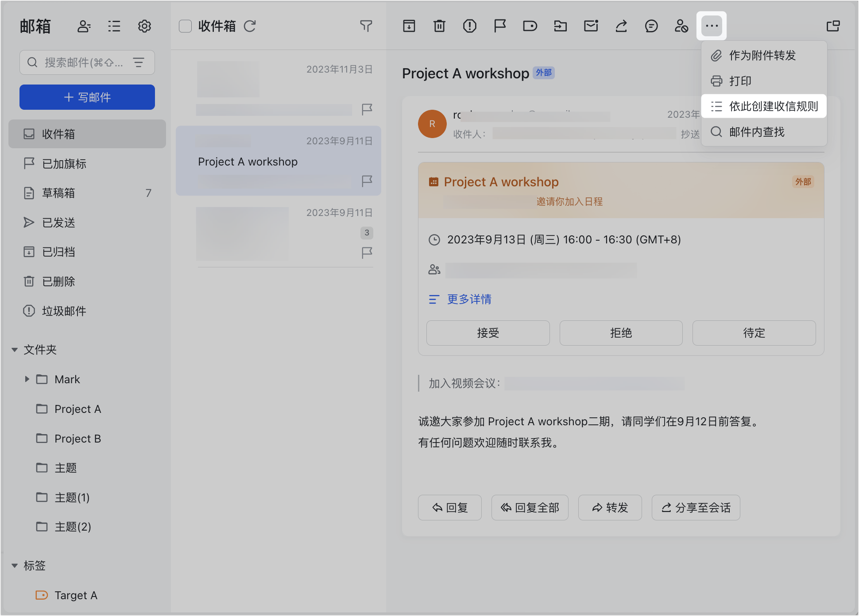Open the 垃圾邮件 folder
Screen dimensions: 859x616
coord(87,311)
